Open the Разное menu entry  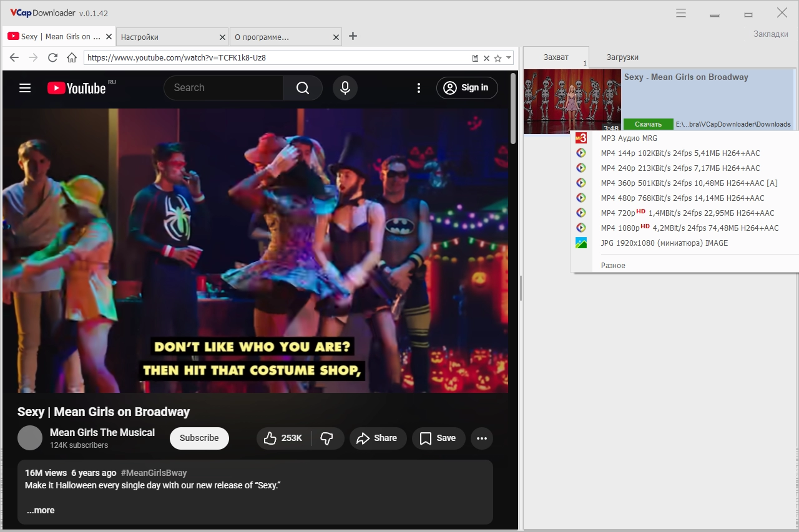[x=685, y=266]
